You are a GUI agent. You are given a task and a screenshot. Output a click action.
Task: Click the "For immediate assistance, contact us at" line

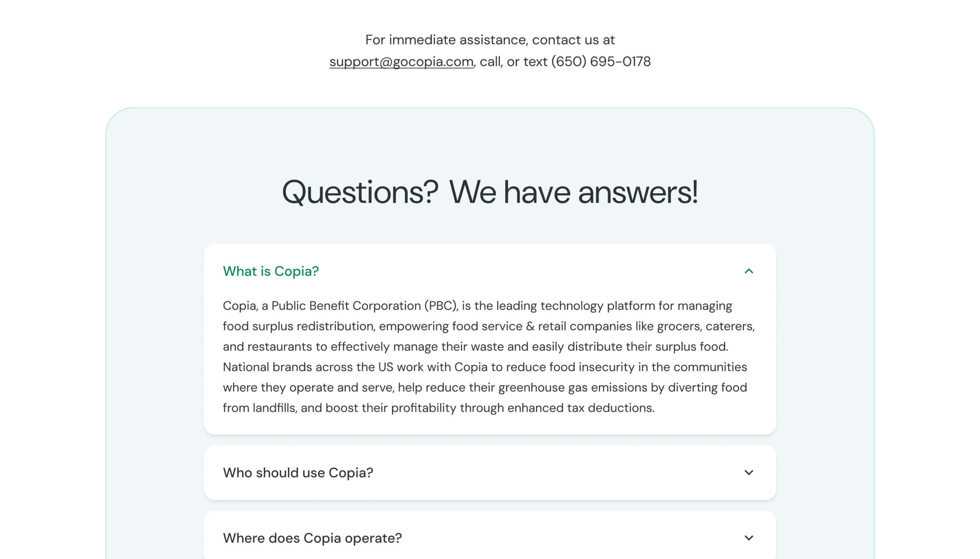(490, 40)
